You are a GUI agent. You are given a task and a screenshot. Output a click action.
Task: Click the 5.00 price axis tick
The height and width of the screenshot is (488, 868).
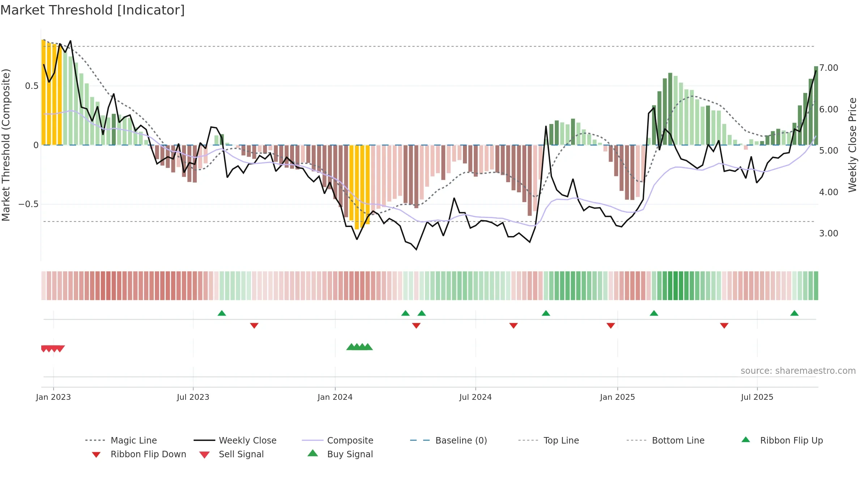point(829,151)
